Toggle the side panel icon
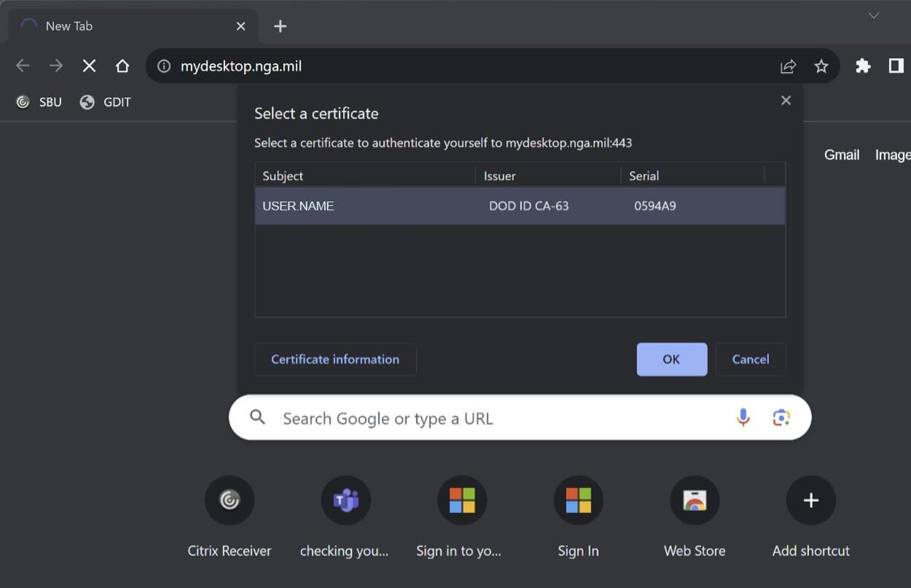911x588 pixels. pyautogui.click(x=896, y=66)
